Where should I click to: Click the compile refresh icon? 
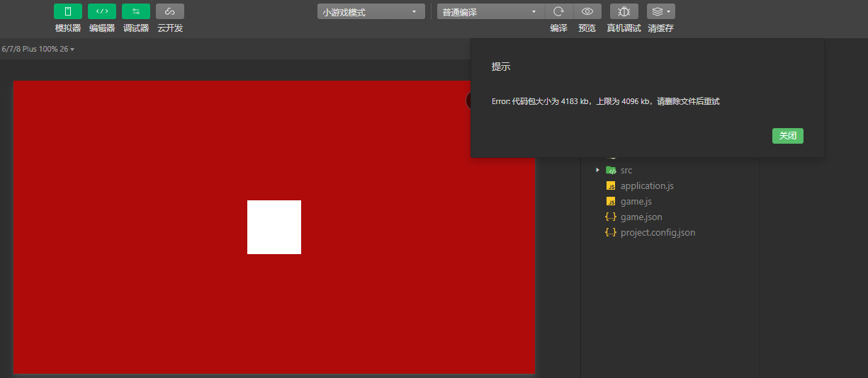point(558,11)
